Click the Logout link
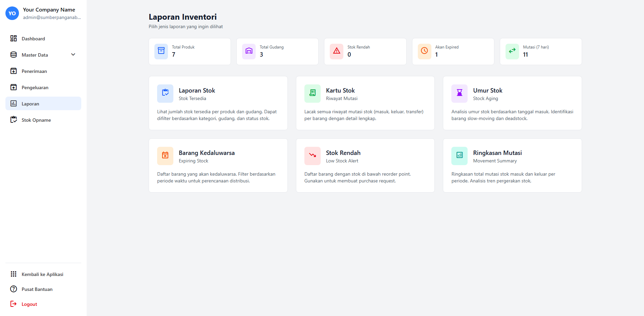644x316 pixels. point(29,304)
